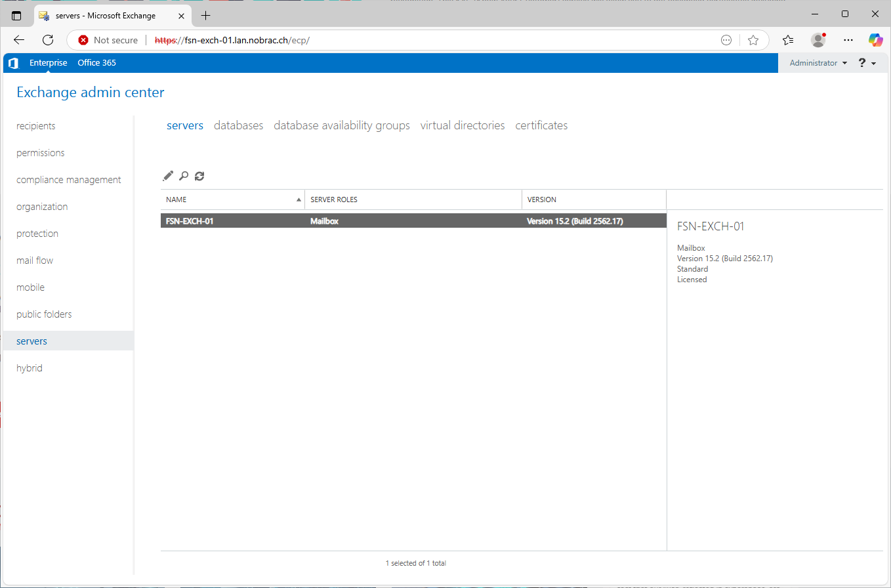891x588 pixels.
Task: Go back with the browser back arrow
Action: [19, 40]
